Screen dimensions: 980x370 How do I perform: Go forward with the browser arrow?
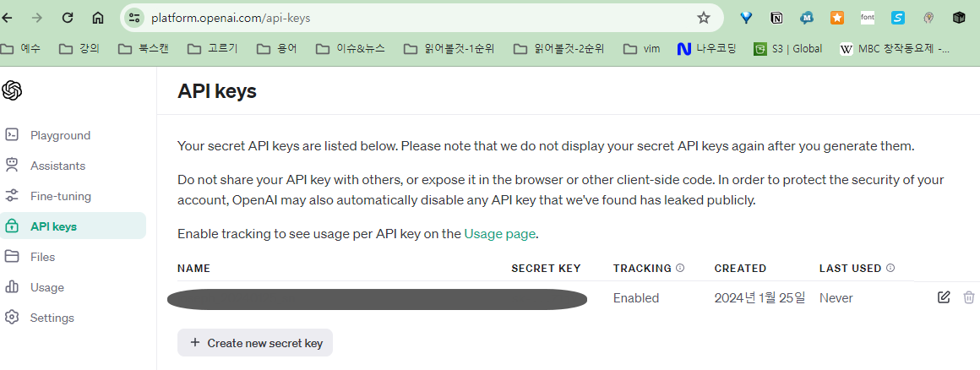pos(37,18)
